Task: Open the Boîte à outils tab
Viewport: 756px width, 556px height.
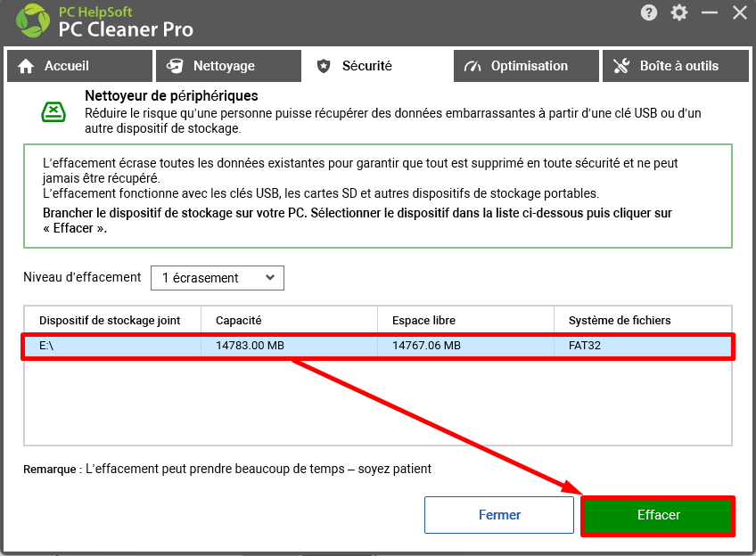Action: pyautogui.click(x=676, y=66)
